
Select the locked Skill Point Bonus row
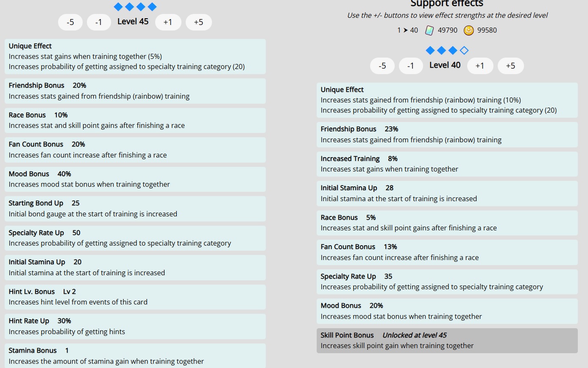click(447, 340)
